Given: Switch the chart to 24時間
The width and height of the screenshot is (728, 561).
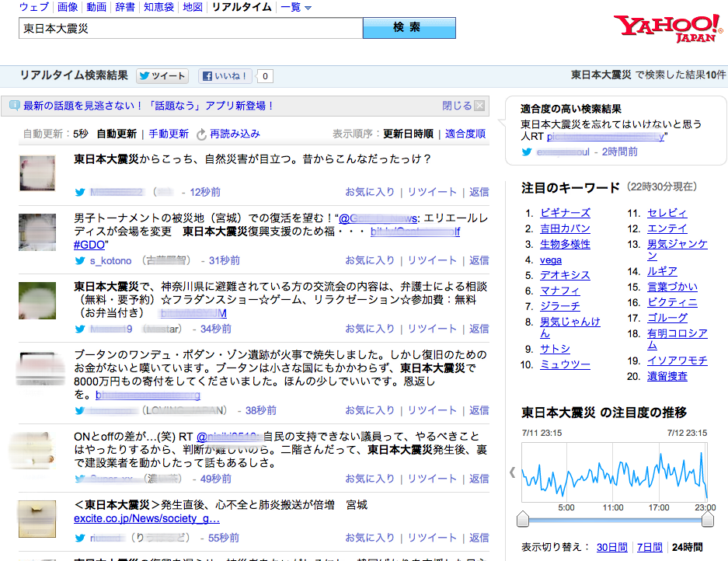Looking at the screenshot, I should [x=687, y=548].
